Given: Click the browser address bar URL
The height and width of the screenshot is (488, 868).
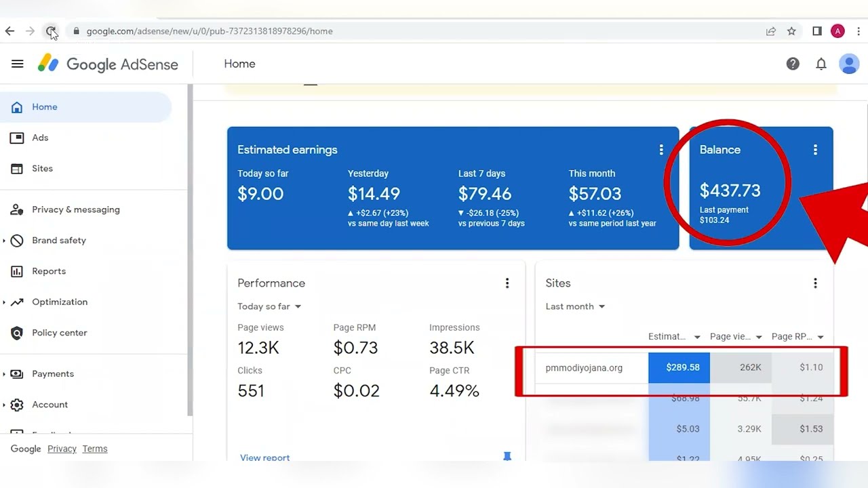Looking at the screenshot, I should [x=210, y=31].
